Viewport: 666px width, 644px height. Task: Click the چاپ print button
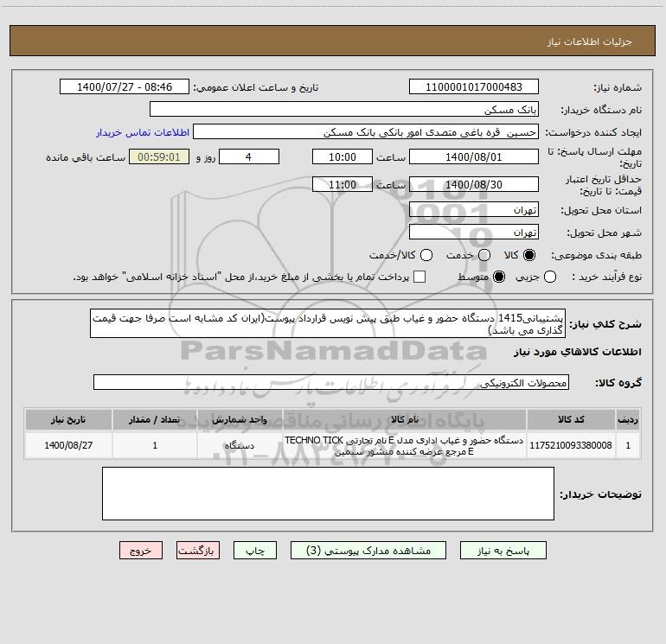(255, 550)
